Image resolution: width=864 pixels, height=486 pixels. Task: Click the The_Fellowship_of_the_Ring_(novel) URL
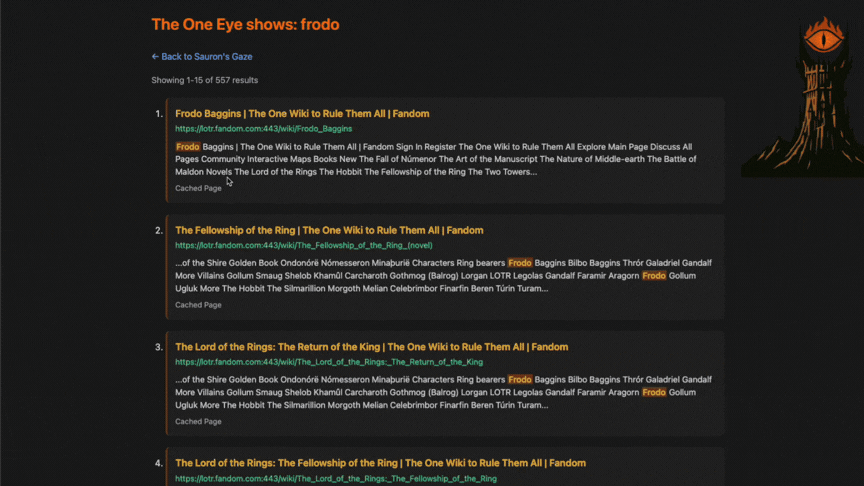pyautogui.click(x=303, y=246)
